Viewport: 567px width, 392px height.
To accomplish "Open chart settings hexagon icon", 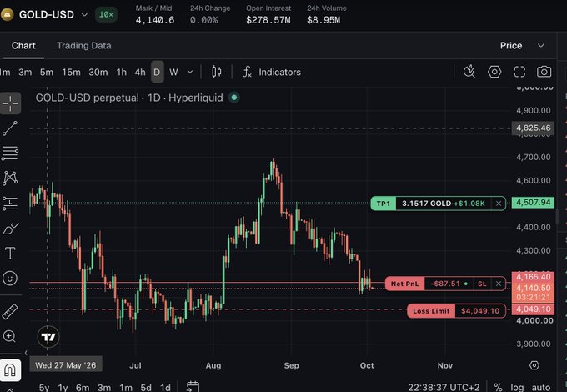I will point(494,72).
